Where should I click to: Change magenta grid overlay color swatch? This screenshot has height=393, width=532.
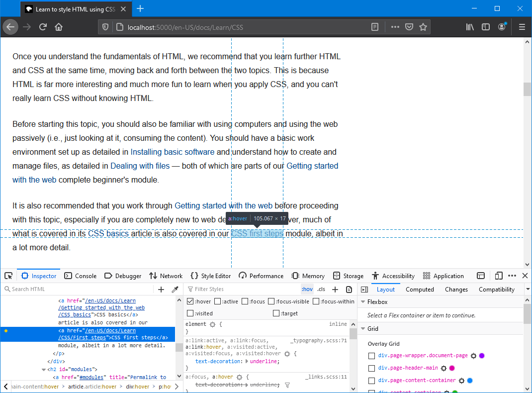point(452,368)
